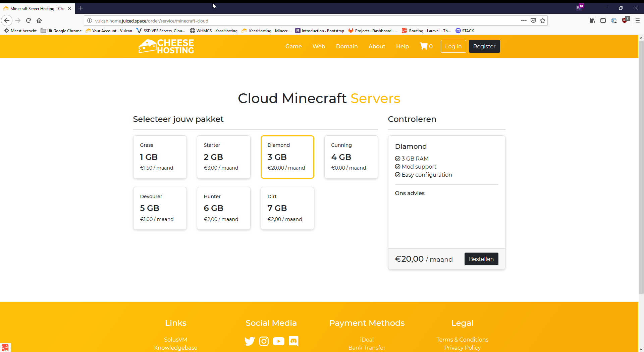Viewport: 644px width, 352px height.
Task: Bookmark page with star icon
Action: 543,21
